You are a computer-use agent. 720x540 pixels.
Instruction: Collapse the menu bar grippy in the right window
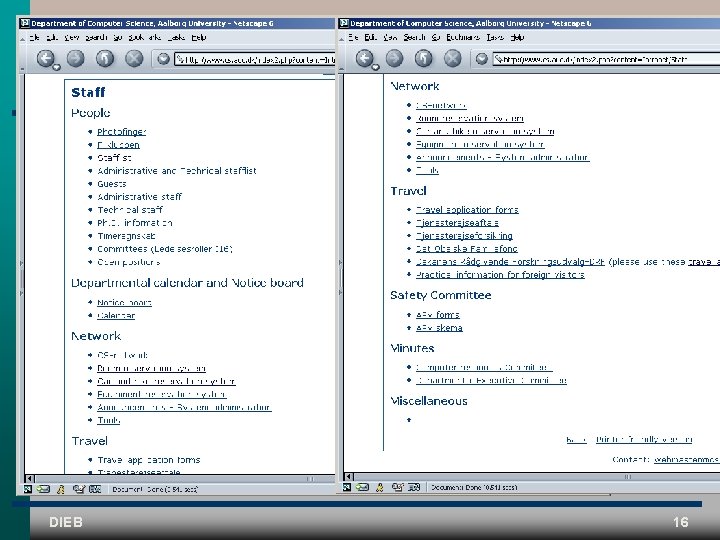click(341, 39)
